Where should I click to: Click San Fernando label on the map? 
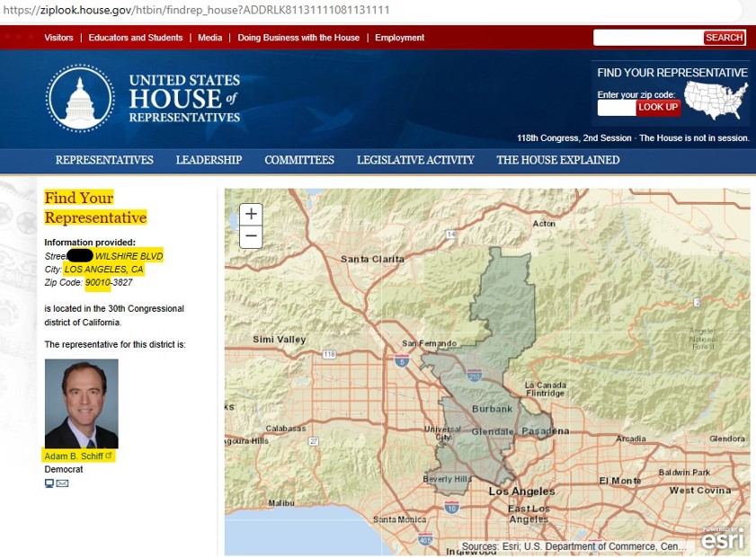click(430, 343)
